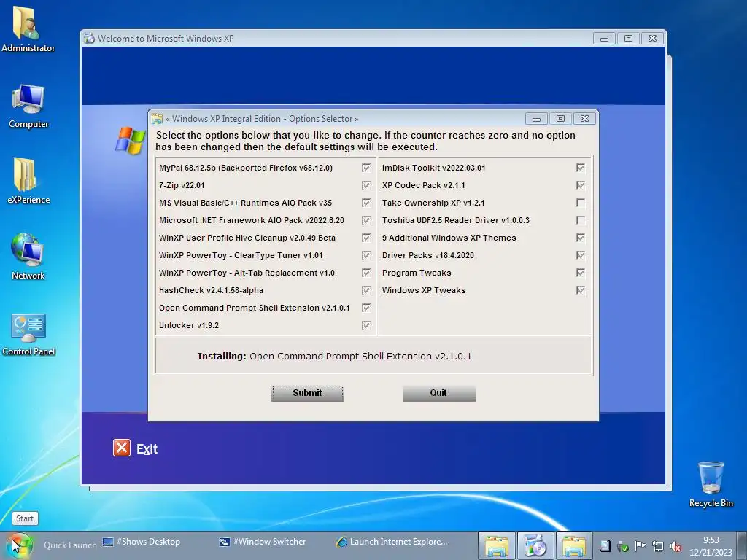Click the Driver Packs v18.4.2020 label
747x560 pixels.
pyautogui.click(x=427, y=255)
